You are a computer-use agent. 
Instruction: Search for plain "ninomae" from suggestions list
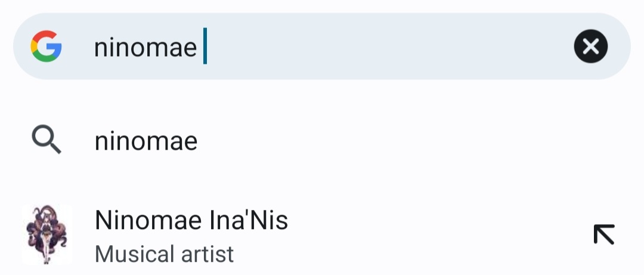[x=146, y=141]
